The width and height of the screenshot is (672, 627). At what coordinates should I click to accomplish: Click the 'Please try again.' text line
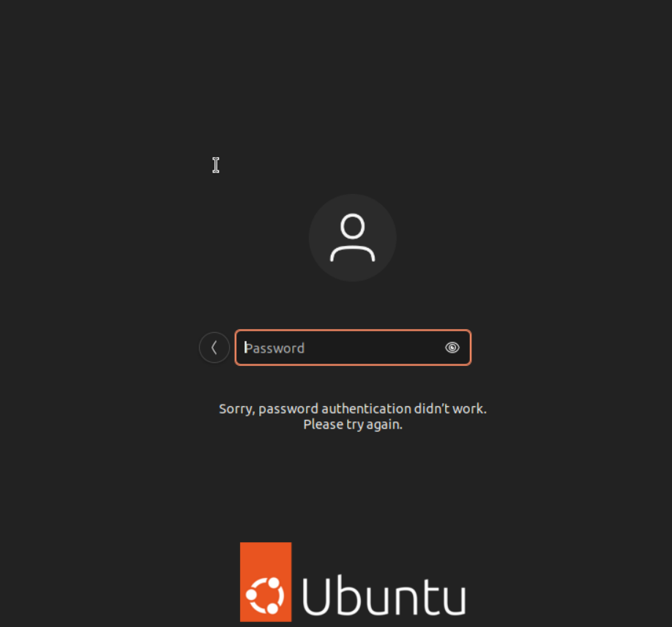353,424
